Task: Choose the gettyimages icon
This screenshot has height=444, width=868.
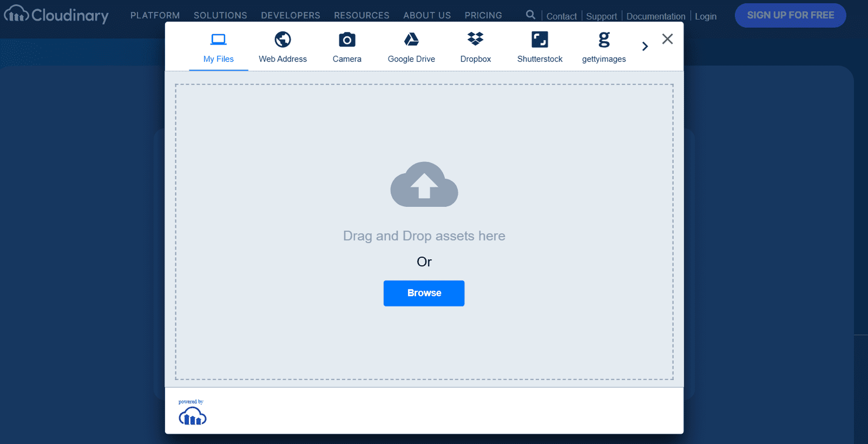Action: [x=604, y=40]
